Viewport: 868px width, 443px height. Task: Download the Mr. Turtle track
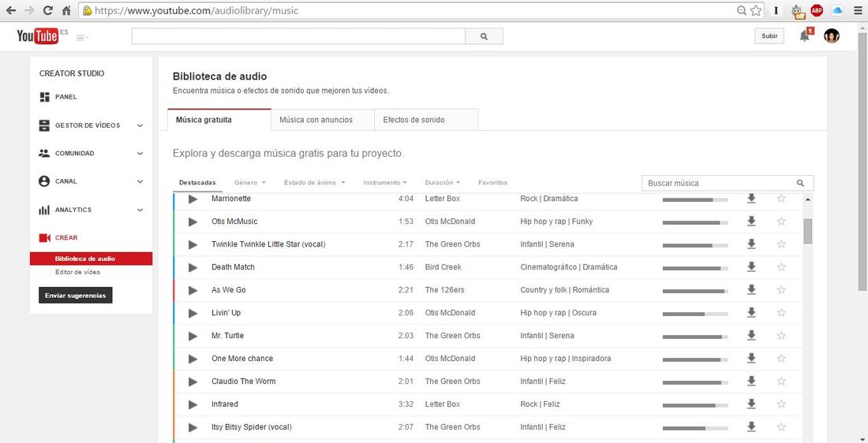(751, 335)
